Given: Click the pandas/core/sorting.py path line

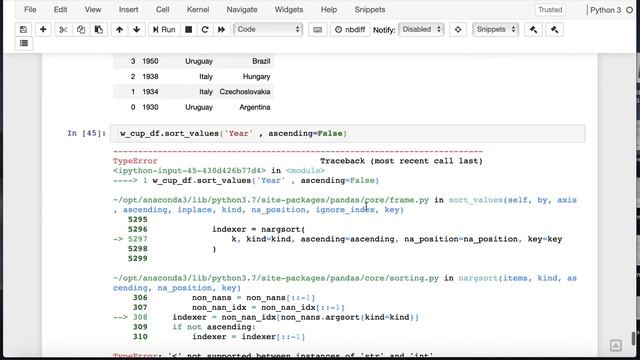Looking at the screenshot, I should click(276, 278).
